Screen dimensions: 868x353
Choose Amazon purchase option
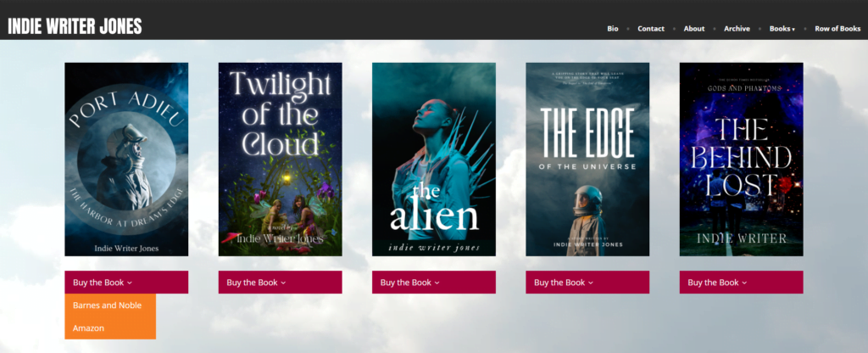click(x=110, y=328)
